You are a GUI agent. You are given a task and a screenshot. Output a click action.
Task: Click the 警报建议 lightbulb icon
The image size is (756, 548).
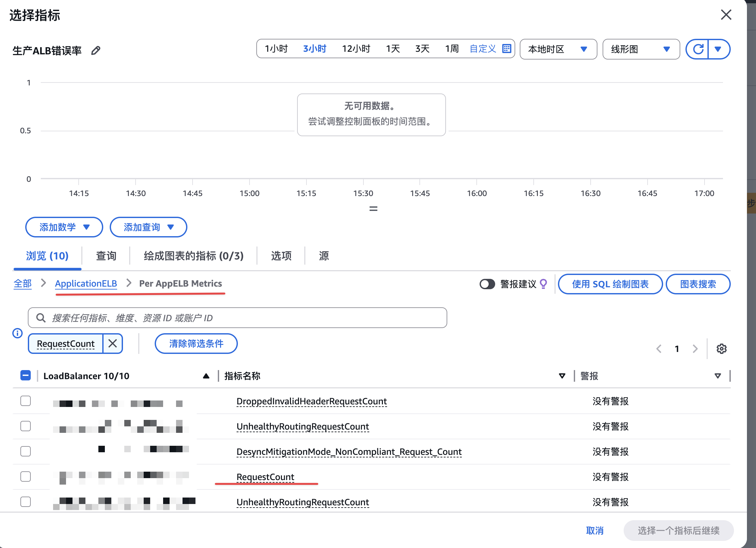[543, 284]
